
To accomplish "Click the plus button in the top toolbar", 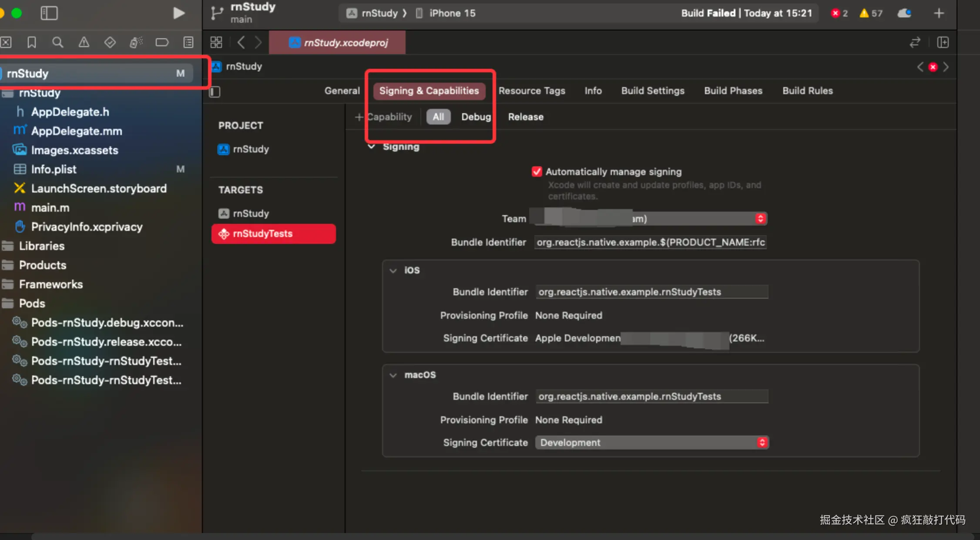I will 939,13.
